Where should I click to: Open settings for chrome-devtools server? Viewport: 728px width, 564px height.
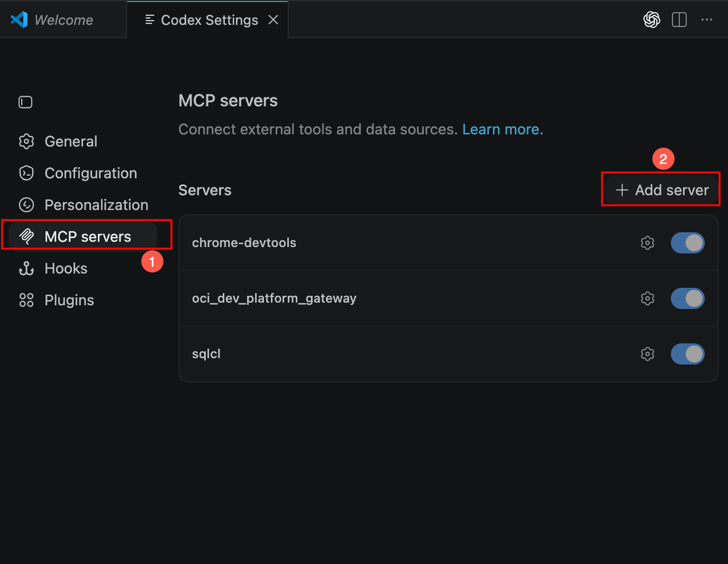point(647,243)
